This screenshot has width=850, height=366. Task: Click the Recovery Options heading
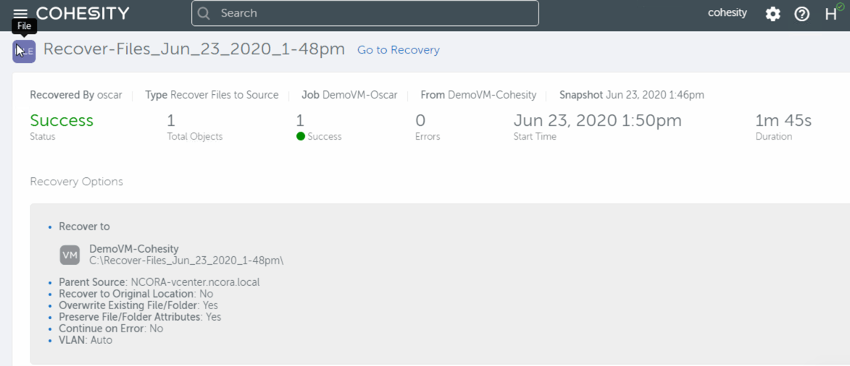tap(76, 182)
